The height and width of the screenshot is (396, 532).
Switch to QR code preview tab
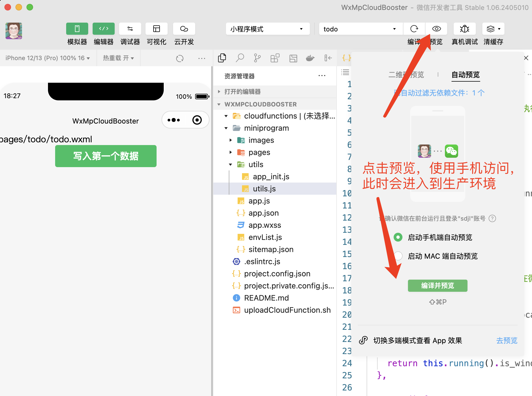click(406, 75)
